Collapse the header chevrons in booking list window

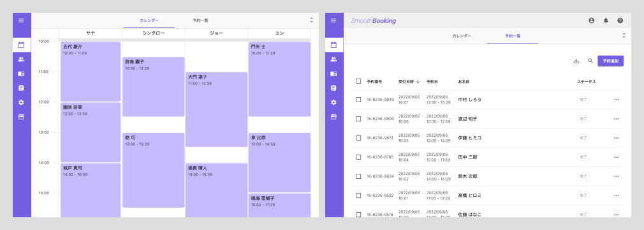pyautogui.click(x=624, y=36)
